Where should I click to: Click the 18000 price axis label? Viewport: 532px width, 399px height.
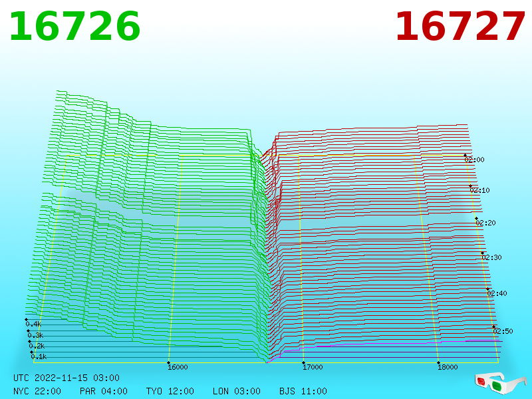point(448,367)
